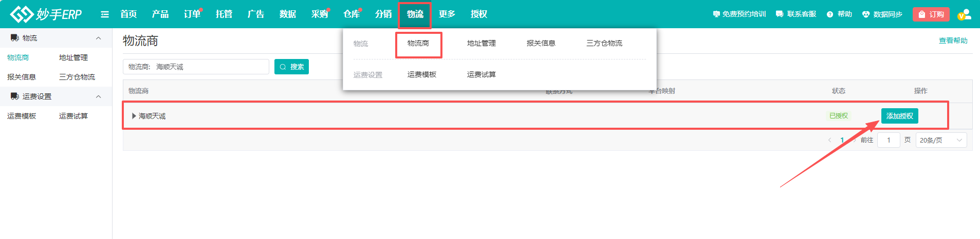Click the 物流商 column header
This screenshot has width=980, height=239.
139,91
